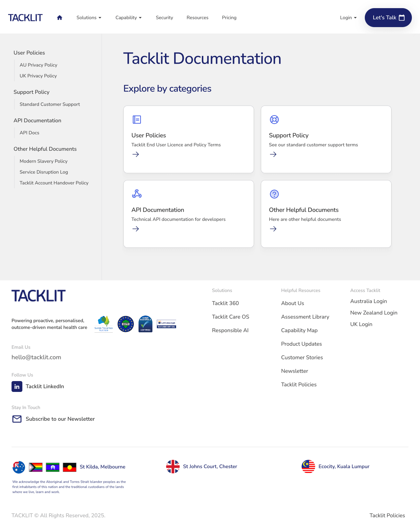Click the User Policies notebook icon
This screenshot has height=523, width=420.
tap(137, 120)
